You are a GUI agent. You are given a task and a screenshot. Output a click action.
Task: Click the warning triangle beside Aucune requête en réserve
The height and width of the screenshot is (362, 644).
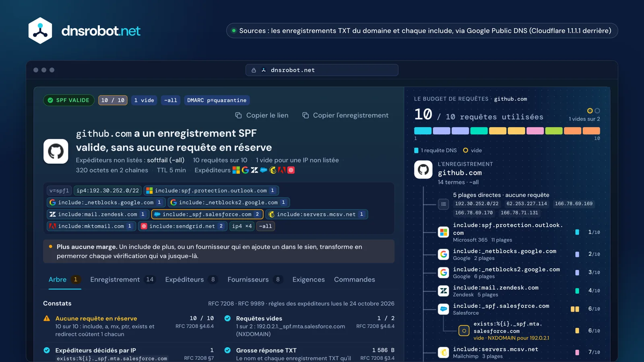pos(47,318)
